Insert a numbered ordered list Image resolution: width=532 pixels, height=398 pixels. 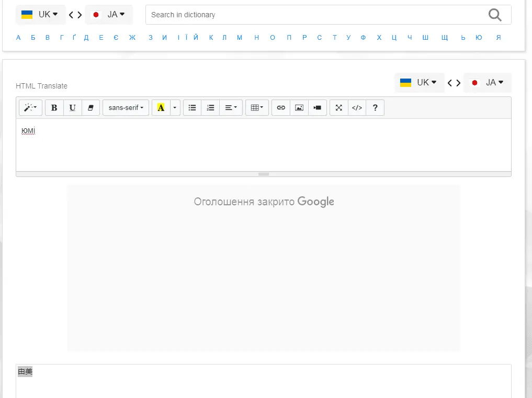click(210, 108)
